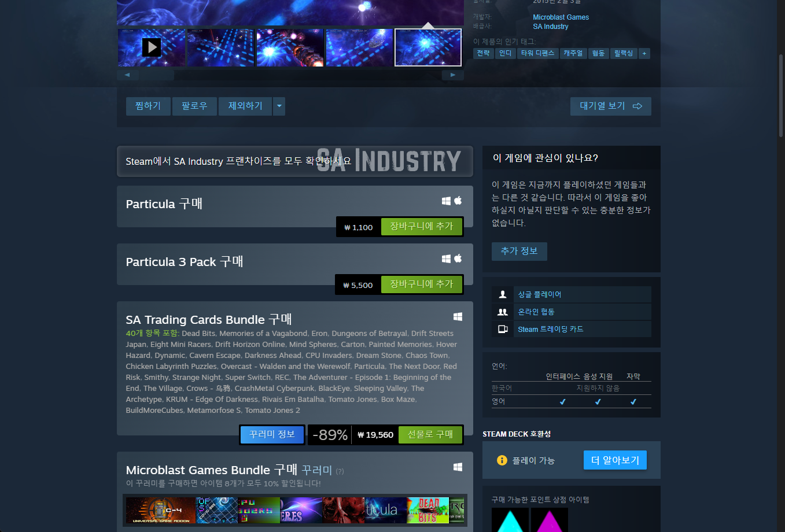Image resolution: width=785 pixels, height=532 pixels.
Task: Select the 전략 tag
Action: tap(483, 53)
